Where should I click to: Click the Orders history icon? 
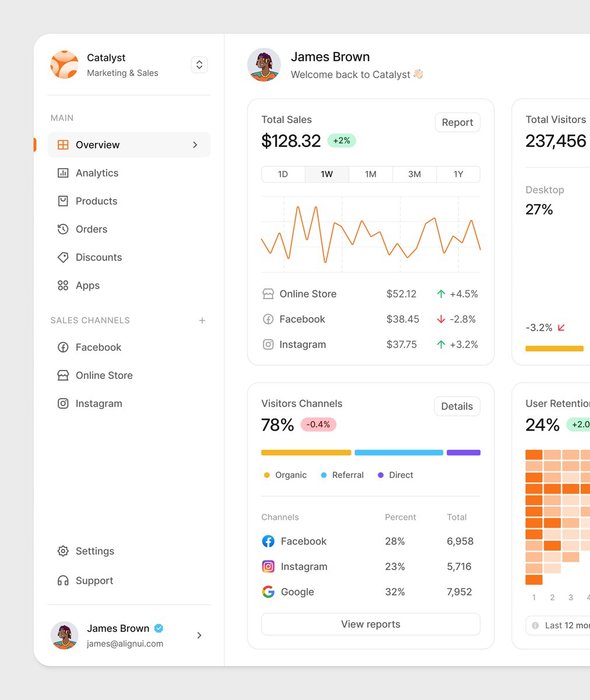click(x=63, y=229)
